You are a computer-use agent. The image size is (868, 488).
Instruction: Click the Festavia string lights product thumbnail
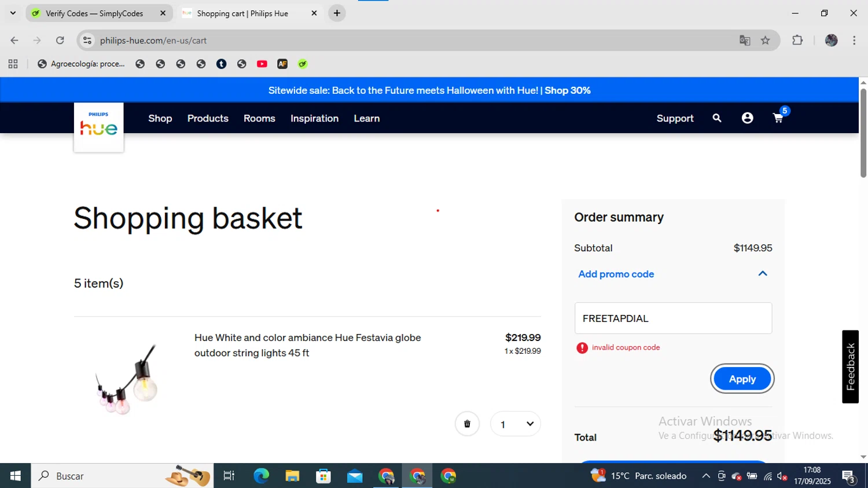128,379
